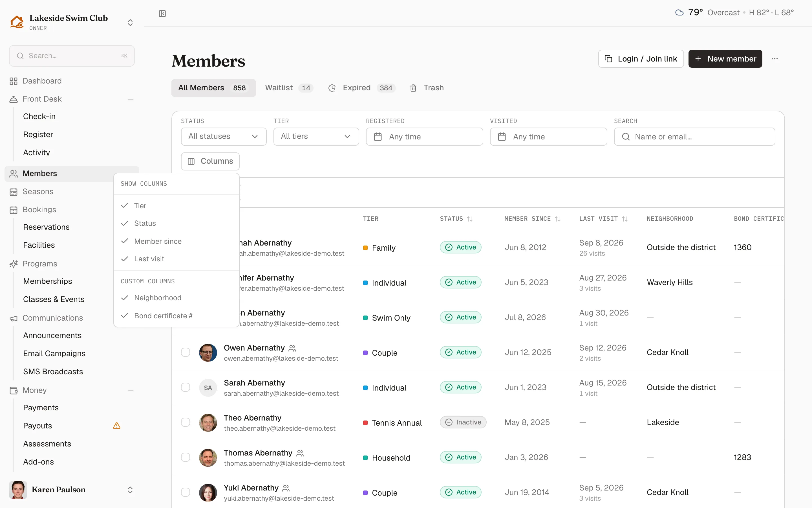Screen dimensions: 812x508
Task: Click the Payouts warning triangle icon
Action: (117, 426)
